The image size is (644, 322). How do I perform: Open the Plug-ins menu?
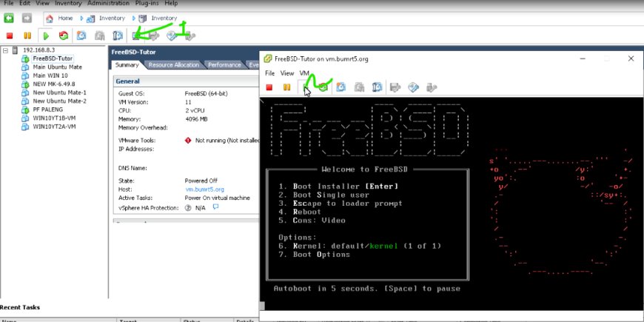(x=147, y=3)
